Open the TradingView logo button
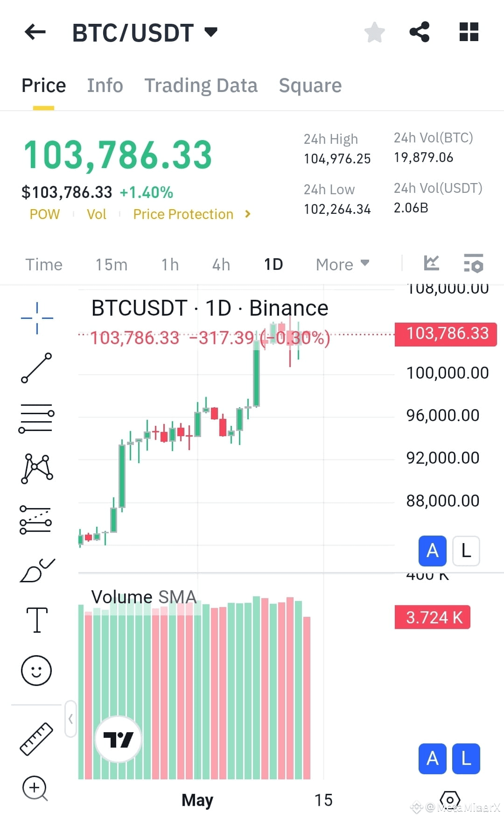The image size is (504, 819). 118,739
